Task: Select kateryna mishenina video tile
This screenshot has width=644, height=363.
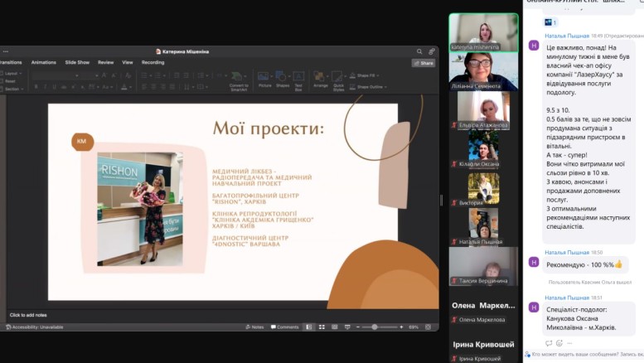Action: [x=483, y=32]
